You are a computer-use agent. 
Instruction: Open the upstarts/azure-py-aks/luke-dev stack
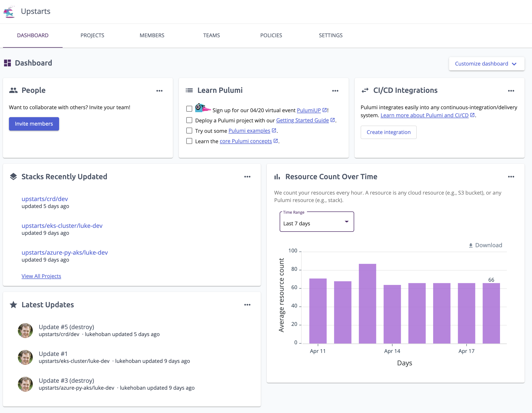point(65,253)
